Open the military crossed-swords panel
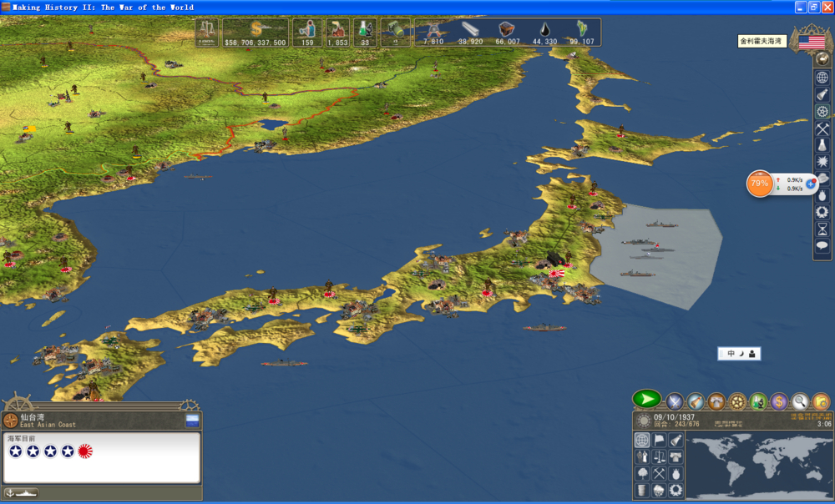Viewport: 835px width, 504px height. [674, 401]
